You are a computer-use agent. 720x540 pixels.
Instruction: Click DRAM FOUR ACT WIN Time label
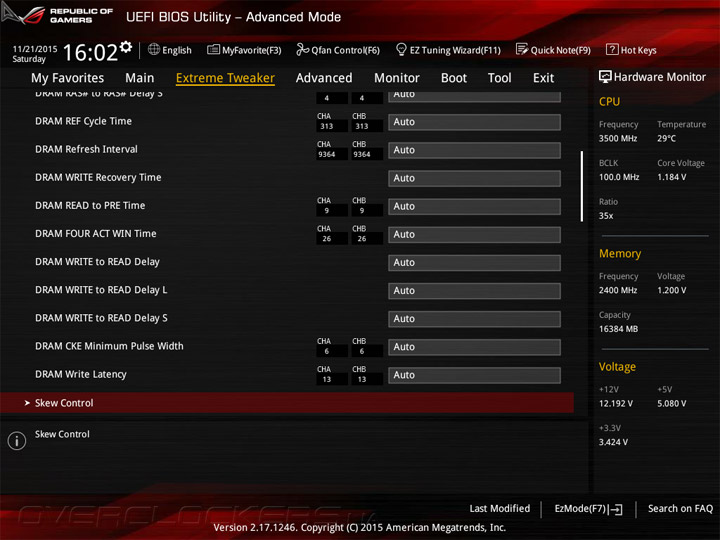[96, 234]
